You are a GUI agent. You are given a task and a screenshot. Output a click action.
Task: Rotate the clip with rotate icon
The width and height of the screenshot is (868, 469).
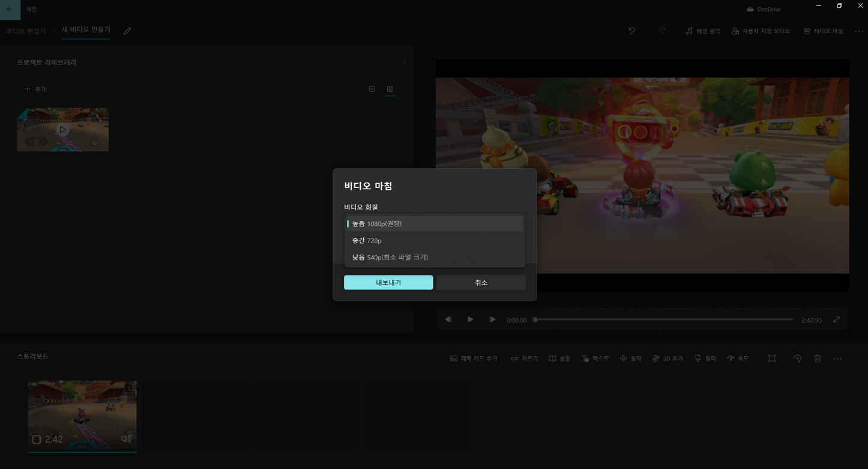[x=797, y=359]
